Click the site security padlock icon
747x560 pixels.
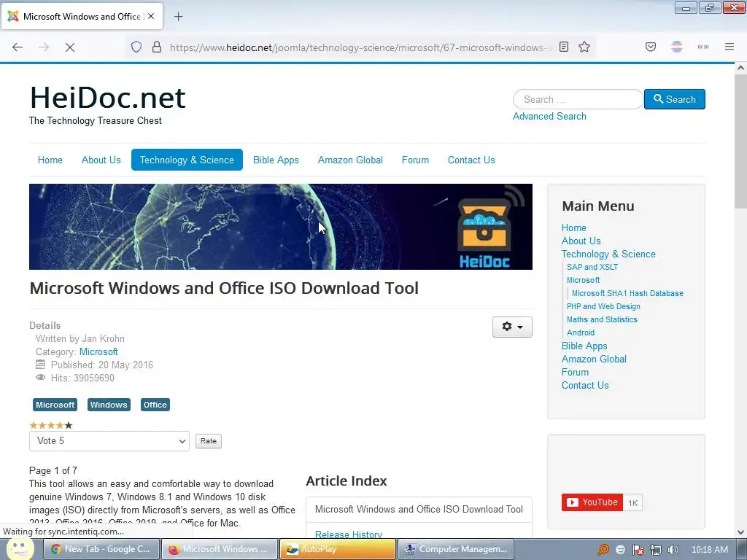tap(157, 47)
